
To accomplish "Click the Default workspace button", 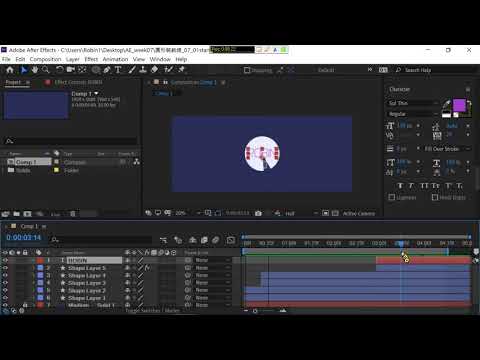I will tap(326, 70).
